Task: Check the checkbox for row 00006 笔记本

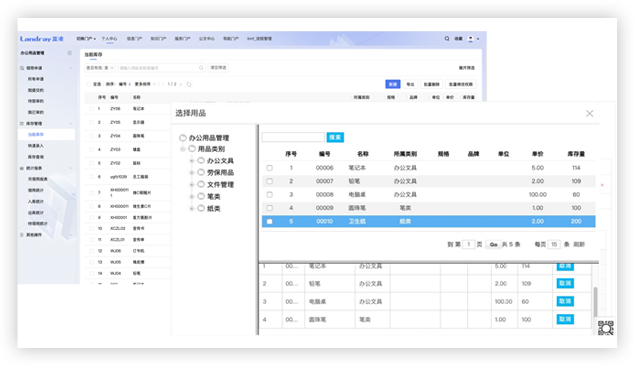Action: click(269, 168)
